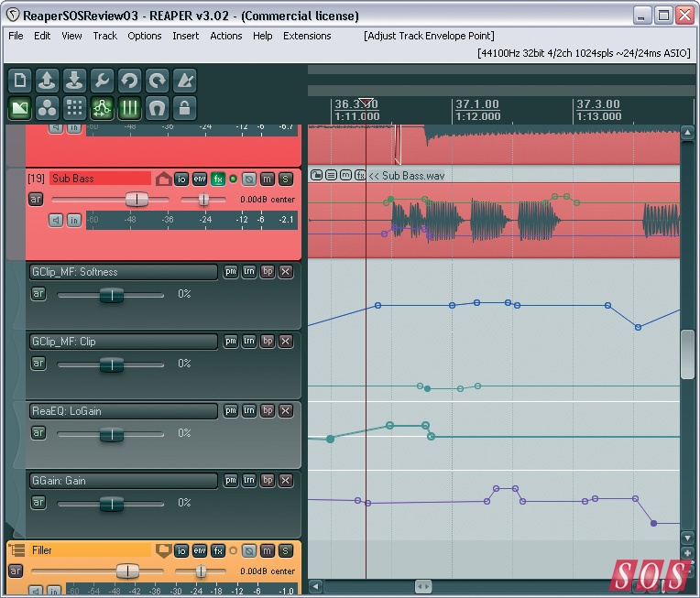
Task: Open the Sub Bass fx chain
Action: click(x=218, y=179)
